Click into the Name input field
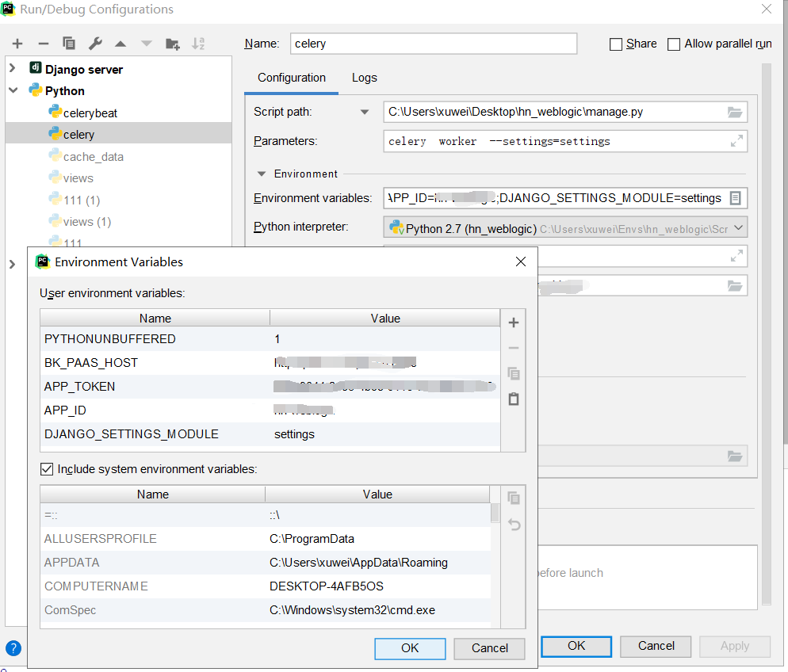This screenshot has width=788, height=672. [433, 44]
